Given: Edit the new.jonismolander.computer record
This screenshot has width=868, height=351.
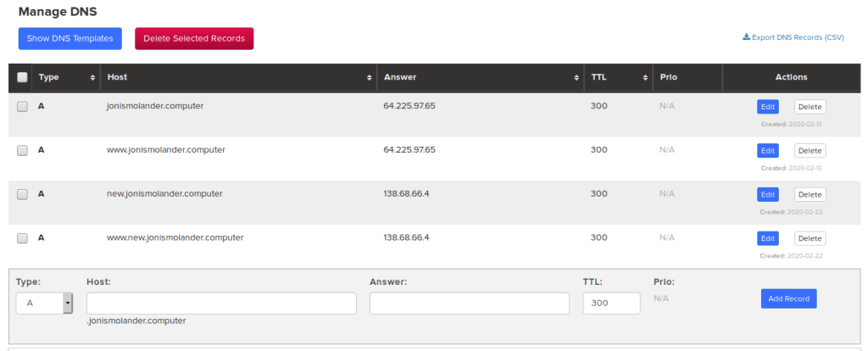Looking at the screenshot, I should (x=767, y=195).
